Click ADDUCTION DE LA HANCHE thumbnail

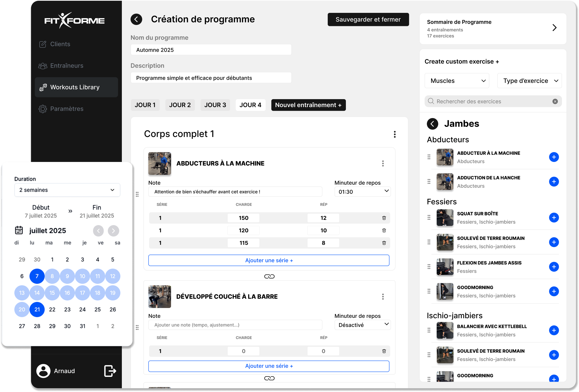(445, 182)
